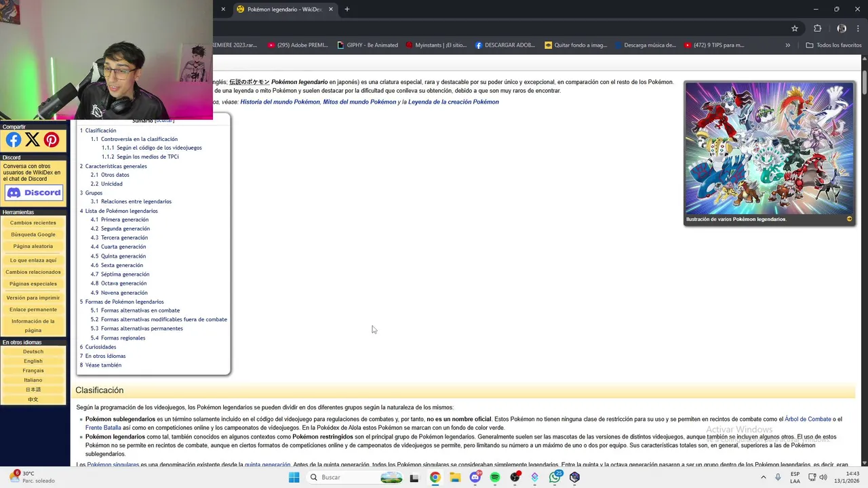Open Árbol de Combate link
Viewport: 868px width, 488px height.
pos(808,419)
